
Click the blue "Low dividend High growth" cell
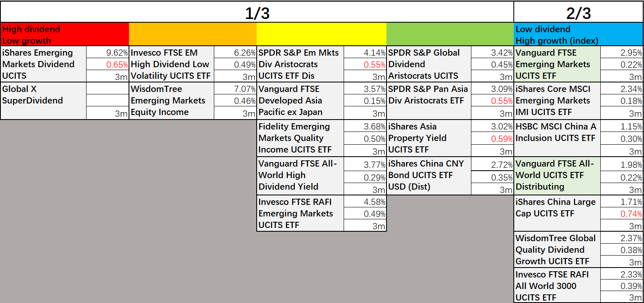point(578,35)
